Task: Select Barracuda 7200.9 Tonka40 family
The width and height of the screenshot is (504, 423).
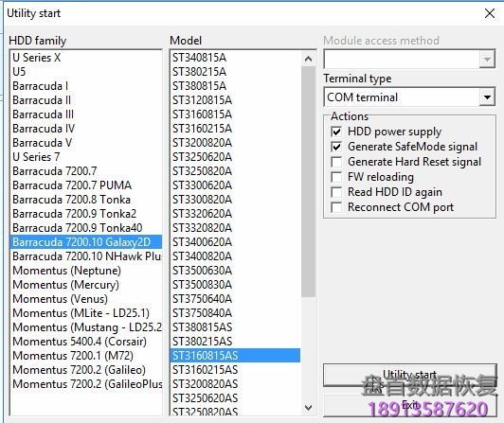Action: pos(86,228)
